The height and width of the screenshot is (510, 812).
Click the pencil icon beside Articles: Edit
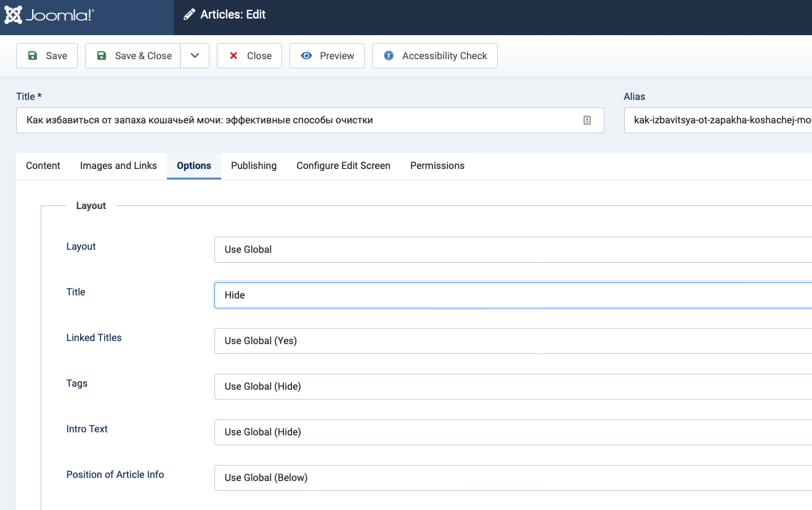point(189,15)
